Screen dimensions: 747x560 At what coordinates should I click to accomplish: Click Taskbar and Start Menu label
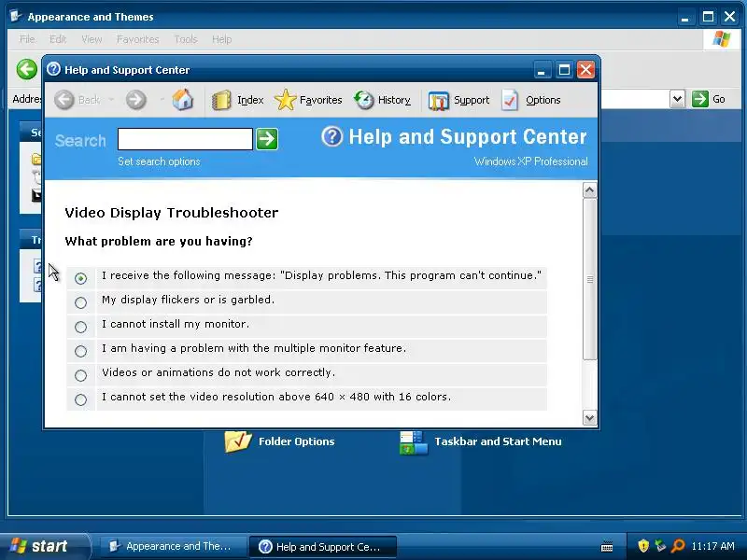coord(498,441)
